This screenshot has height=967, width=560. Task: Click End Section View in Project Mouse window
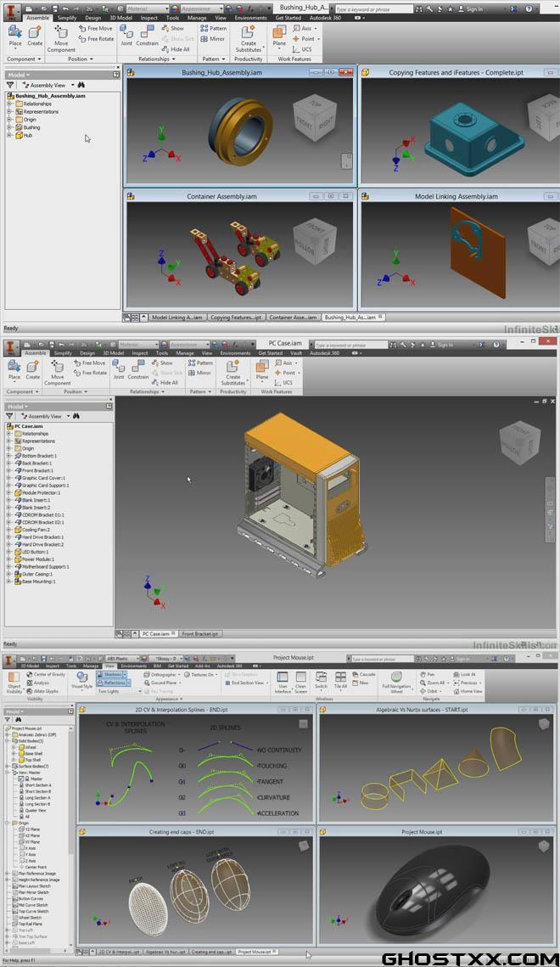246,683
